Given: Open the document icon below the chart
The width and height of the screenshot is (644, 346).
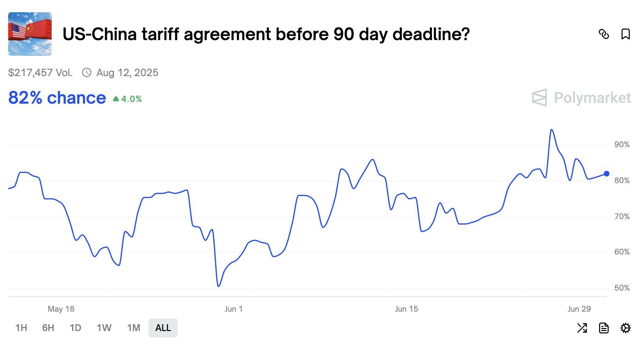Looking at the screenshot, I should tap(604, 328).
